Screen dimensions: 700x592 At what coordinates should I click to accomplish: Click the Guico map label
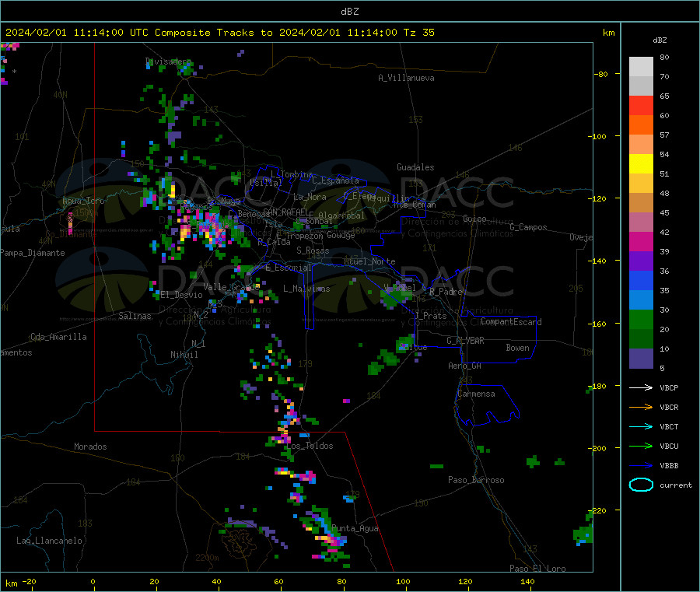tap(474, 219)
